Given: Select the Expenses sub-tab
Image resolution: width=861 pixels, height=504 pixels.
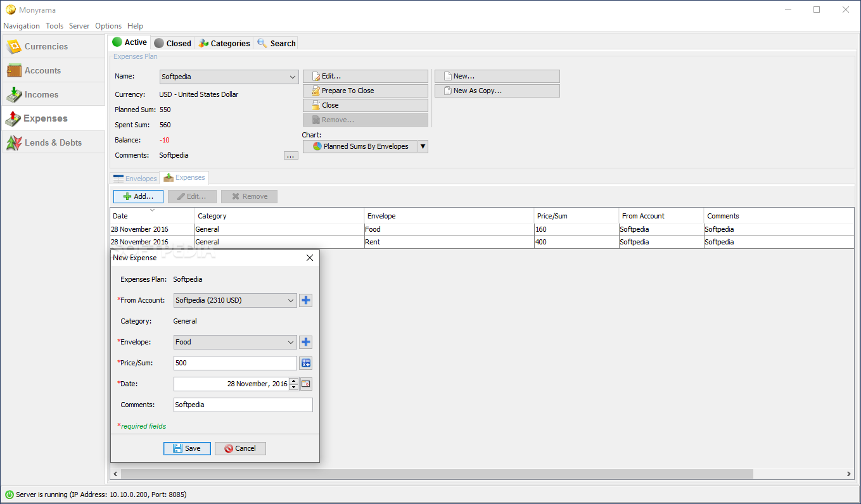Looking at the screenshot, I should (x=184, y=177).
